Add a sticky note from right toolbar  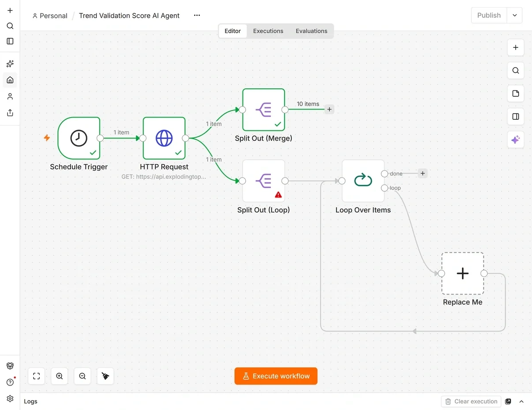click(516, 94)
